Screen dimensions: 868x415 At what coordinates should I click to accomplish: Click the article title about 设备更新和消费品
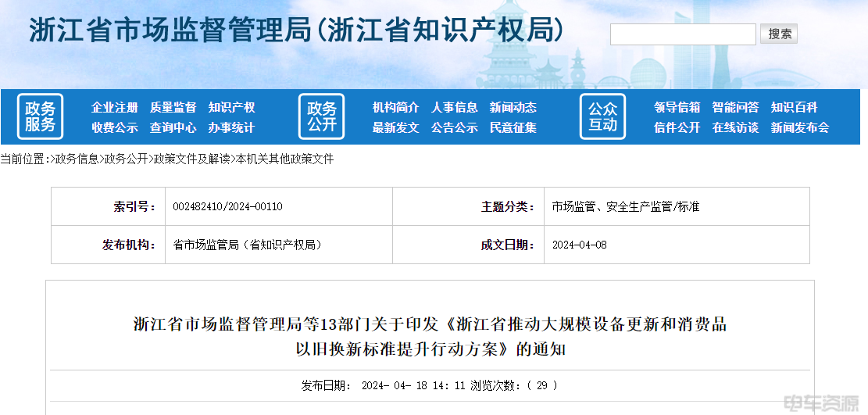(x=430, y=336)
